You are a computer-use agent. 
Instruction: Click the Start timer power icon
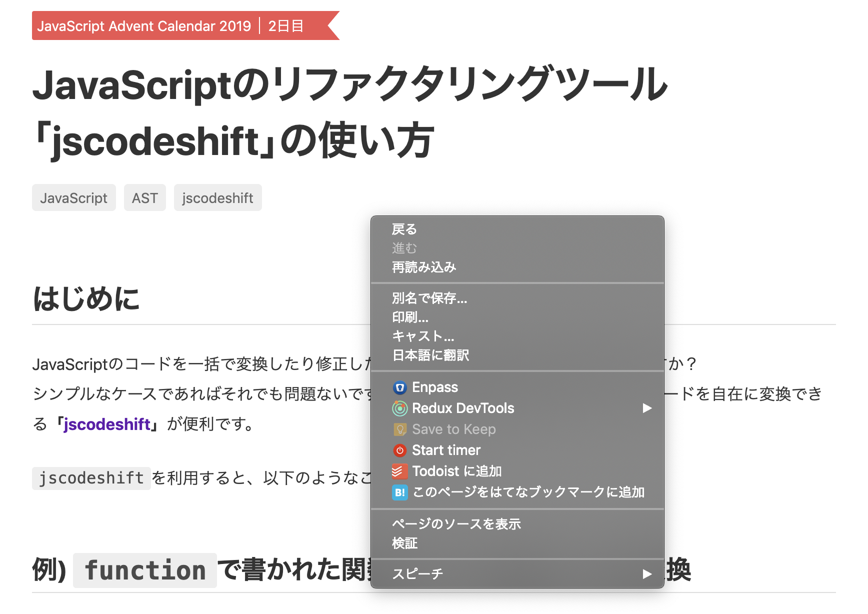pos(399,450)
